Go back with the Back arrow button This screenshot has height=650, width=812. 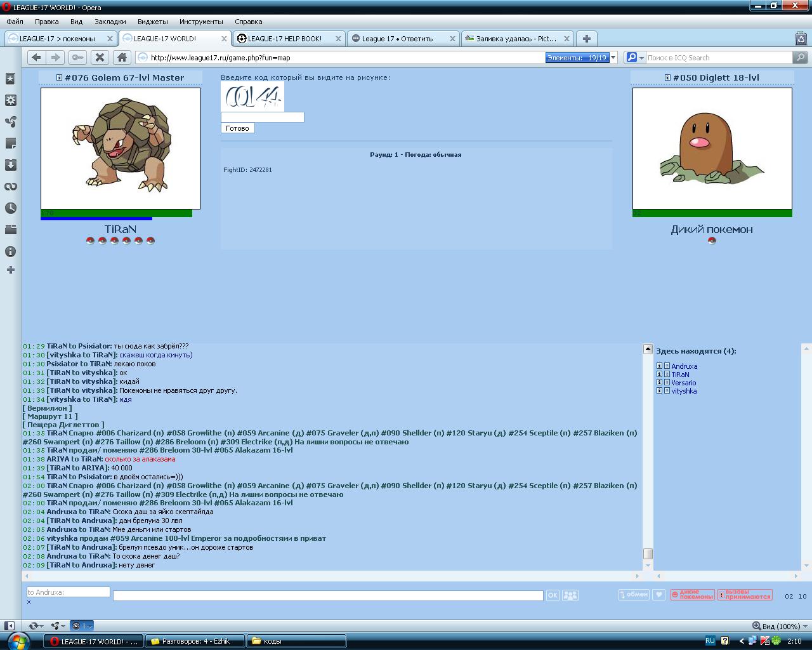pyautogui.click(x=36, y=57)
